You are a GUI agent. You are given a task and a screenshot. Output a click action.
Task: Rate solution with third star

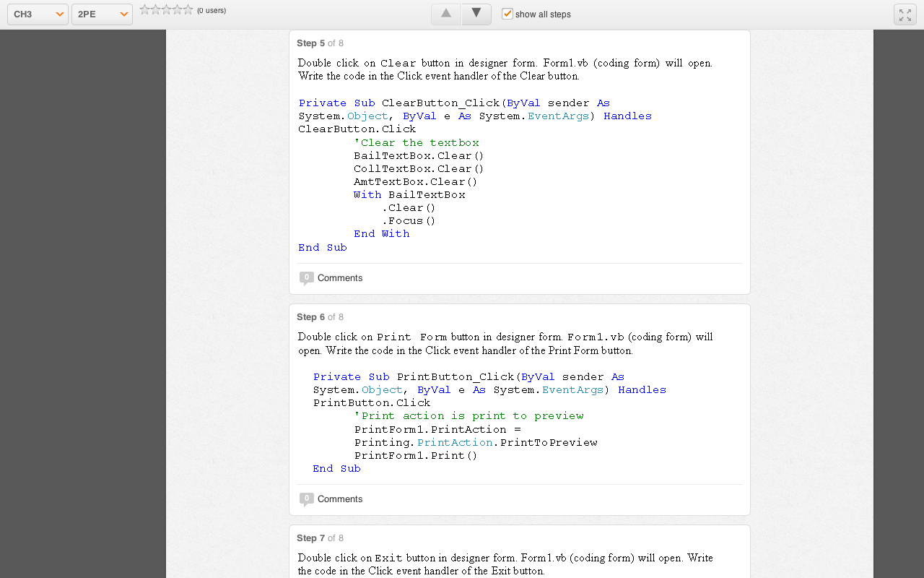(166, 9)
